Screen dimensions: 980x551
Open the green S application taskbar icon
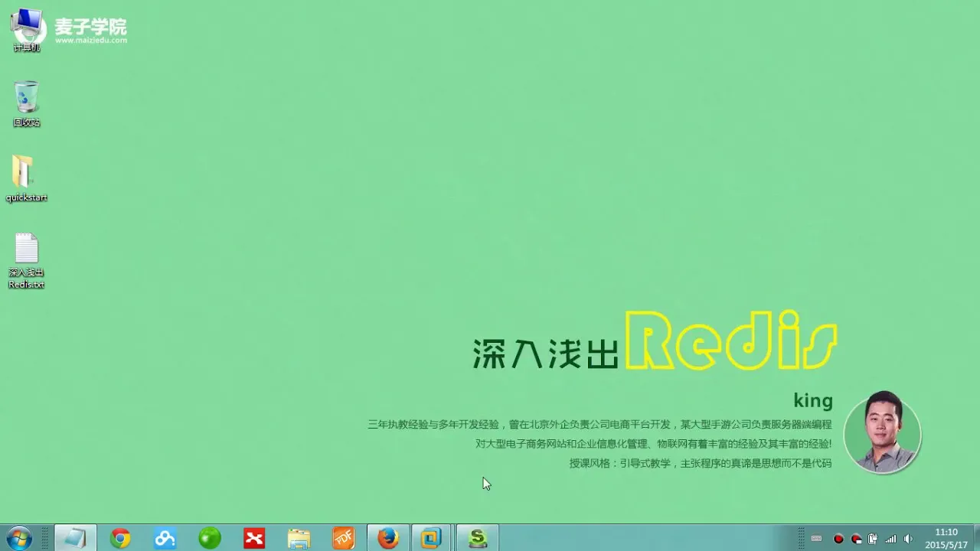(x=479, y=538)
